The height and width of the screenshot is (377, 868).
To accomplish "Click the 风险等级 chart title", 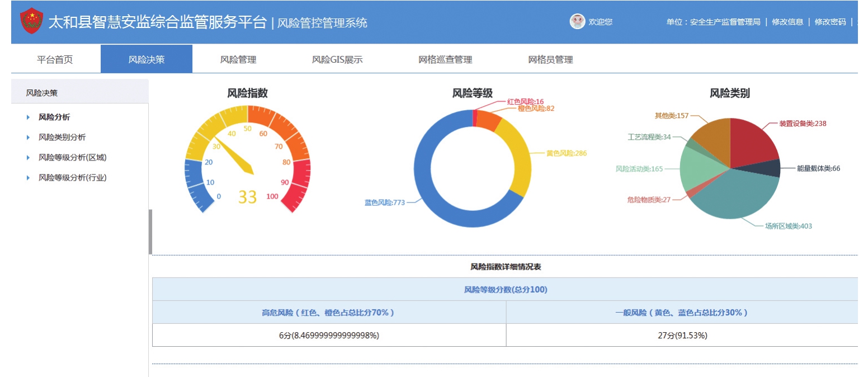I will (472, 93).
